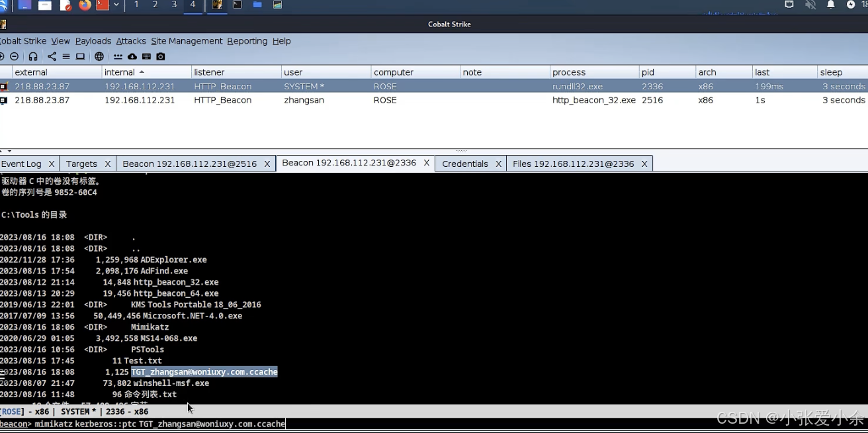Click the globe icon in toolbar
The height and width of the screenshot is (433, 868).
pos(99,56)
